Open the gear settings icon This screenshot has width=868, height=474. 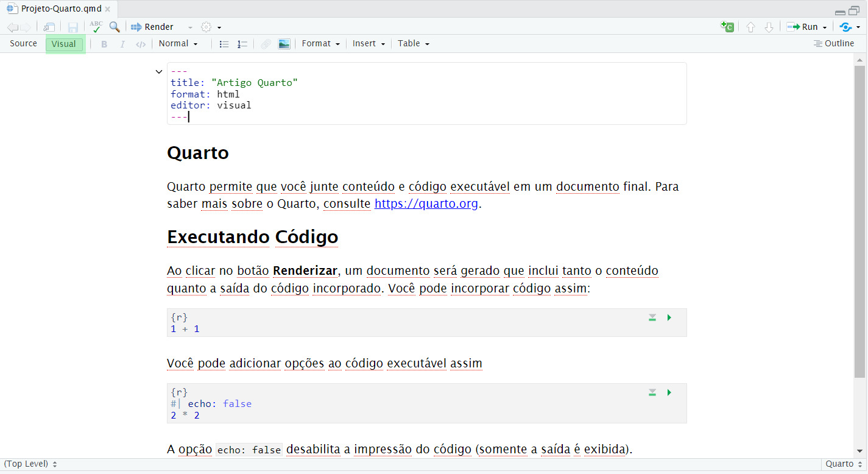206,27
